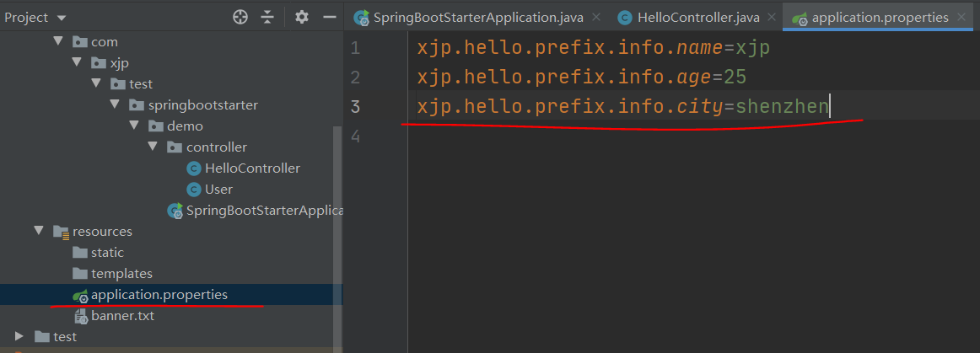Click line number 4 in gutter

355,136
